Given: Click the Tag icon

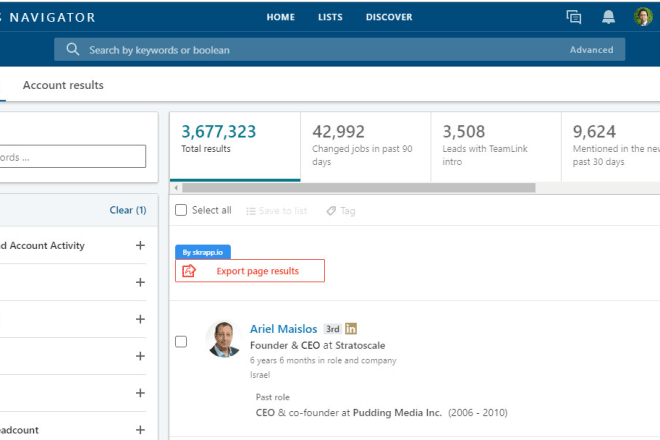Looking at the screenshot, I should point(331,211).
